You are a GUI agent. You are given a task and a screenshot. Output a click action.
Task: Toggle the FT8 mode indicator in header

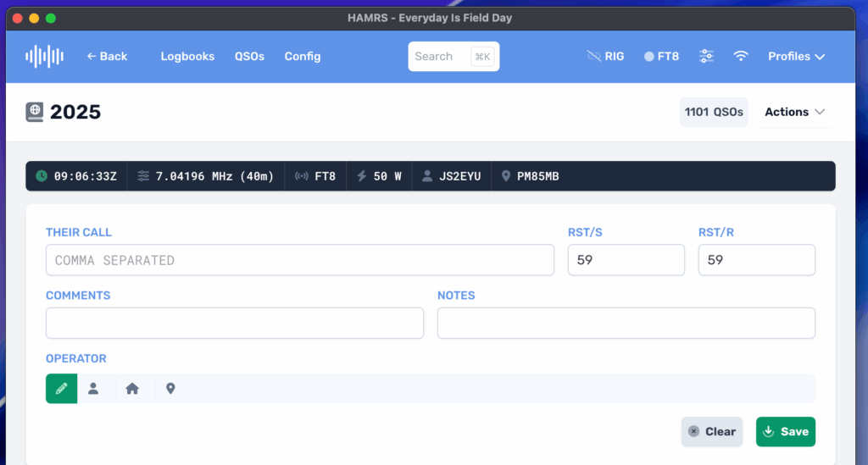point(661,57)
